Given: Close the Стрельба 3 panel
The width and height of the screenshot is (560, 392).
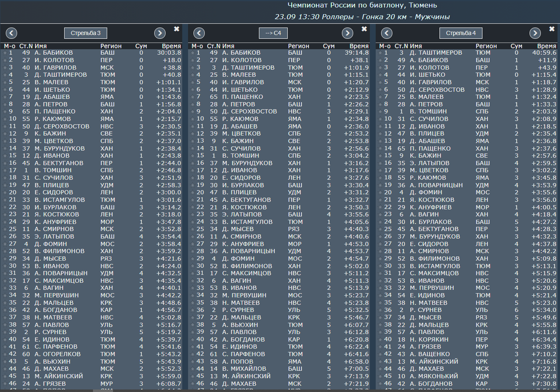Looking at the screenshot, I should [x=176, y=29].
